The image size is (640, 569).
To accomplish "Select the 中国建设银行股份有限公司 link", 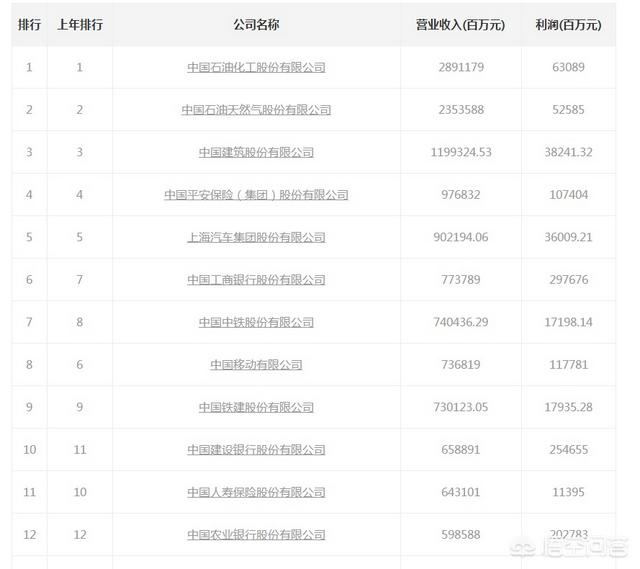I will pyautogui.click(x=256, y=450).
